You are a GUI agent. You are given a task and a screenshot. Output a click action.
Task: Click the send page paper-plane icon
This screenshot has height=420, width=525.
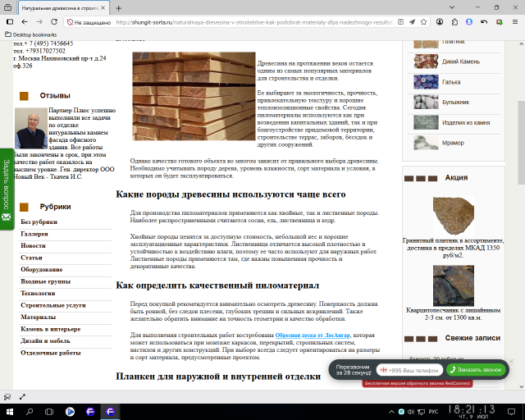click(412, 22)
